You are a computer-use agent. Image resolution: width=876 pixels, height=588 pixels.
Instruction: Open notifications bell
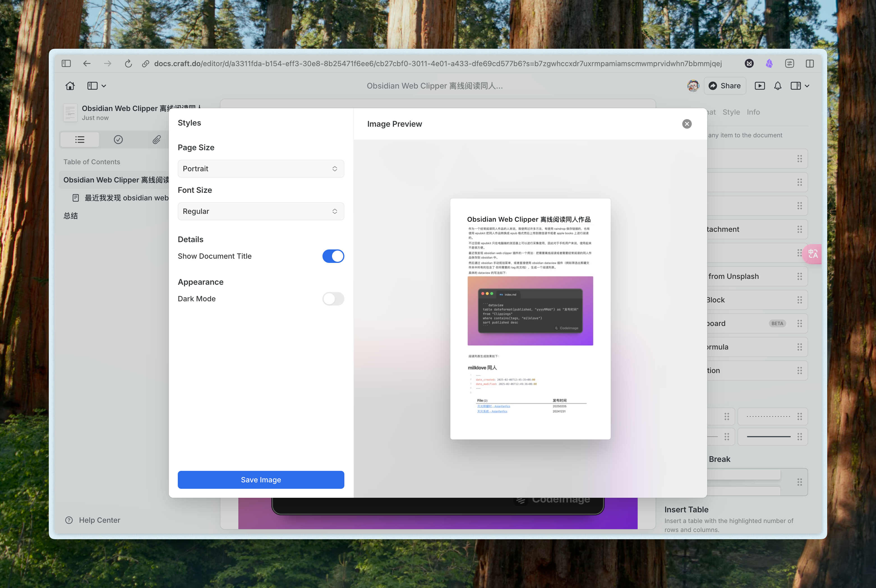778,86
